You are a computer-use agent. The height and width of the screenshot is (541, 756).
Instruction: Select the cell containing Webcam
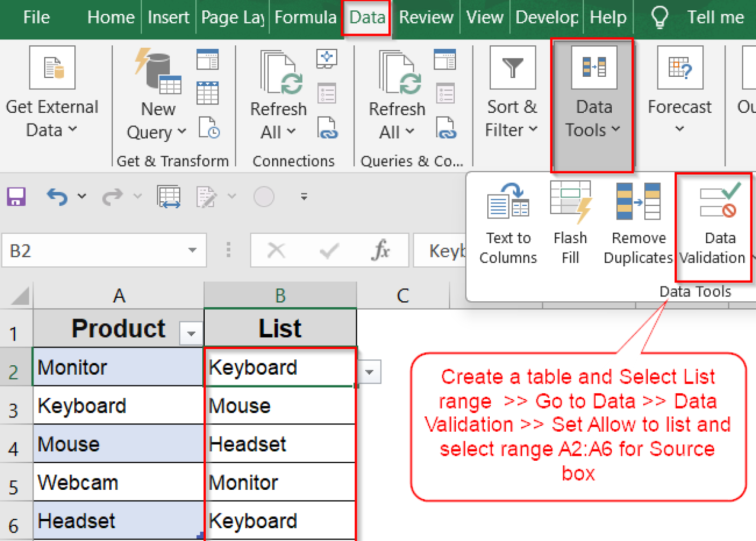[77, 482]
